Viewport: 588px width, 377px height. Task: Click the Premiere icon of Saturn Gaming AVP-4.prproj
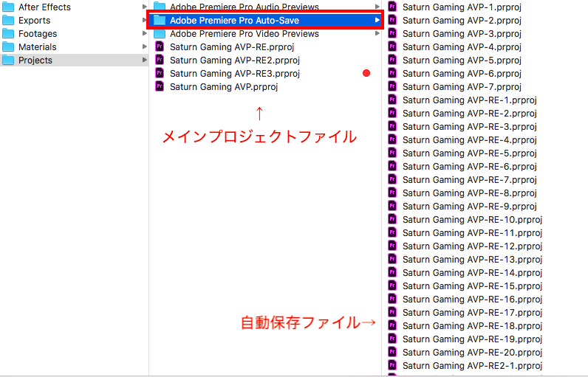(x=392, y=46)
